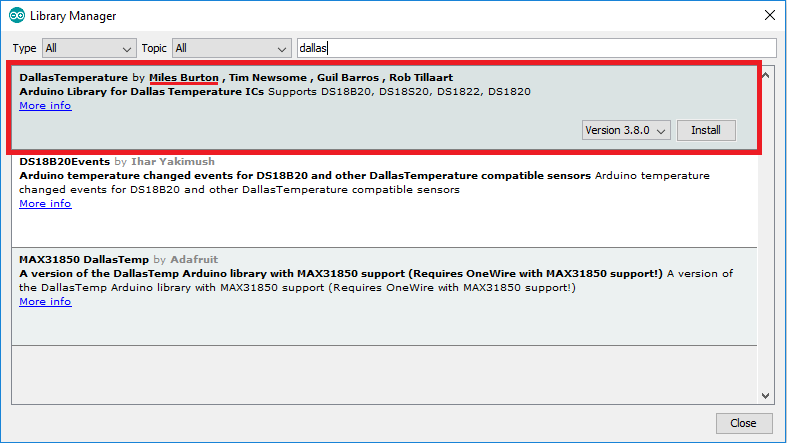Image resolution: width=787 pixels, height=443 pixels.
Task: Click the Arduino logo in title bar
Action: (x=17, y=16)
